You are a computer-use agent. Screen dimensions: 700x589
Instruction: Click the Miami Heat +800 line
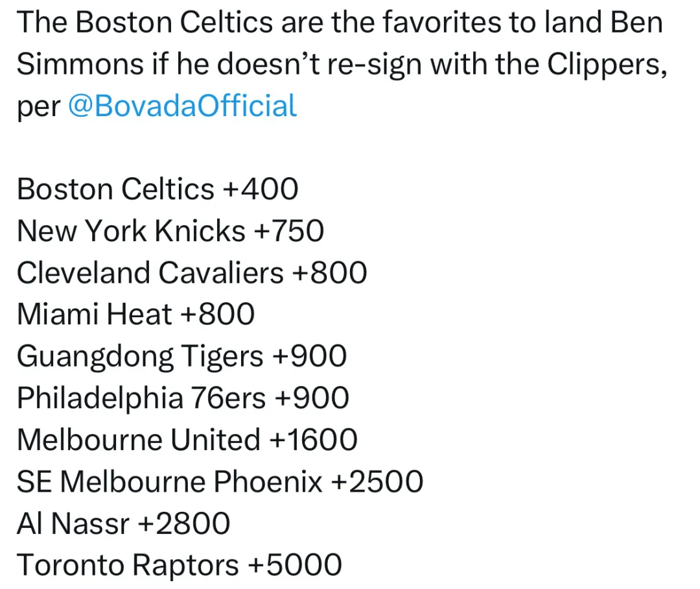(x=135, y=314)
